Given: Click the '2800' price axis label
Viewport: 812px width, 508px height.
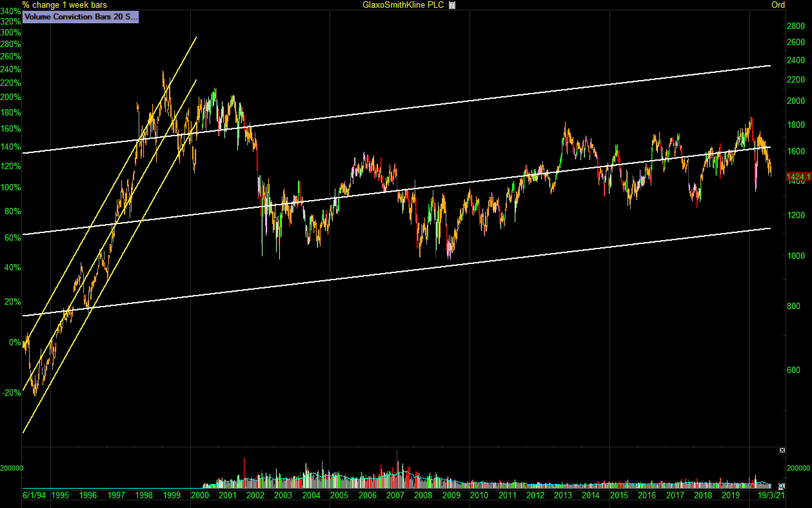Looking at the screenshot, I should tap(796, 26).
